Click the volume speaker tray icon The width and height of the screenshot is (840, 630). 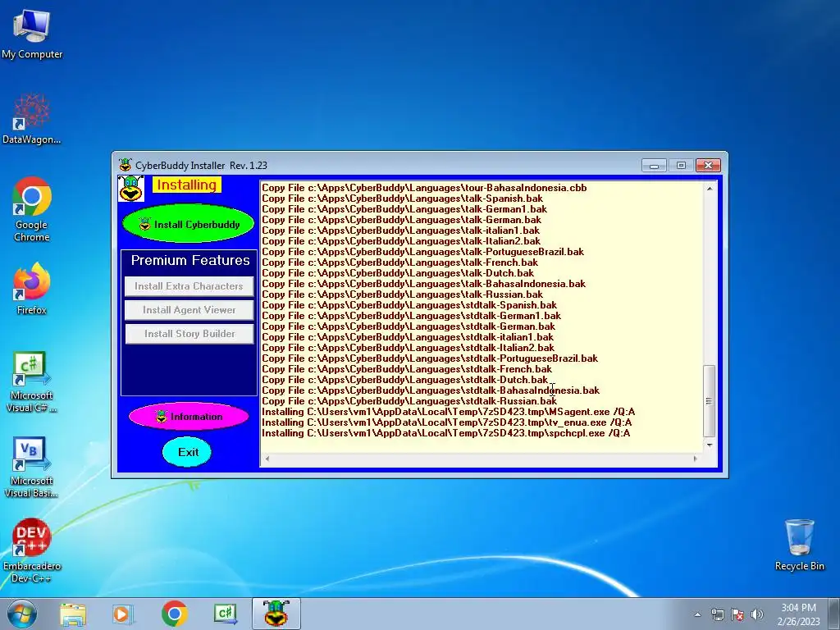coord(757,614)
